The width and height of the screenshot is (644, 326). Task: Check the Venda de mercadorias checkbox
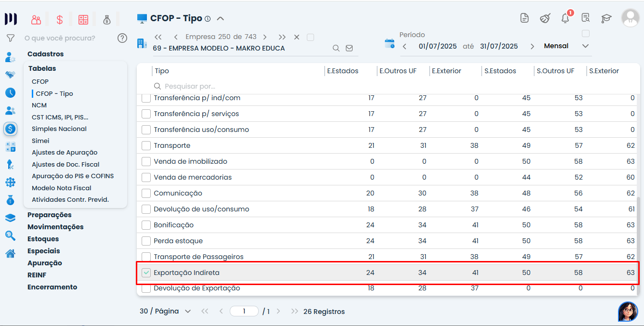[x=146, y=177]
